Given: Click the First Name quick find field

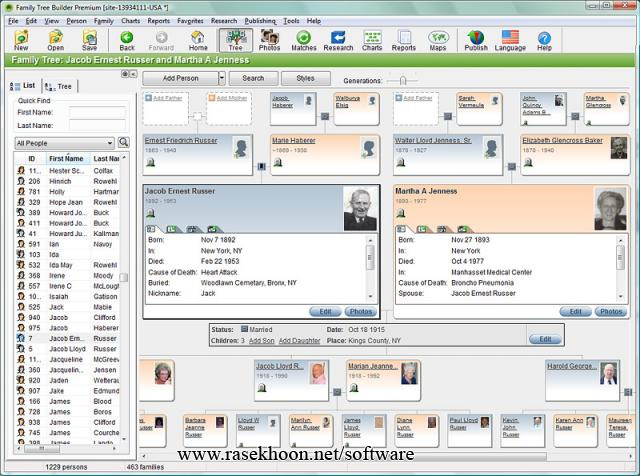Looking at the screenshot, I should click(x=97, y=113).
